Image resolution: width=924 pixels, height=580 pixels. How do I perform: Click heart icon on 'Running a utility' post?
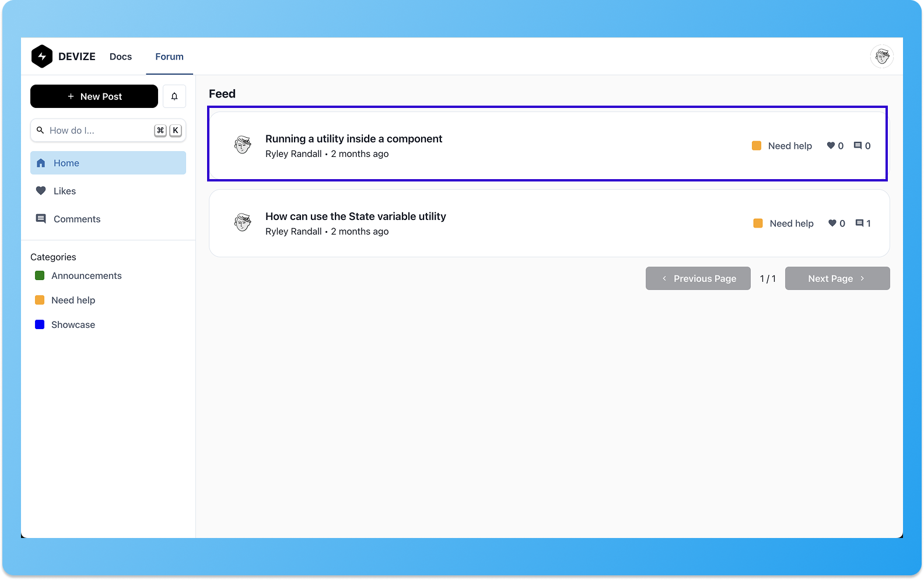pyautogui.click(x=831, y=146)
